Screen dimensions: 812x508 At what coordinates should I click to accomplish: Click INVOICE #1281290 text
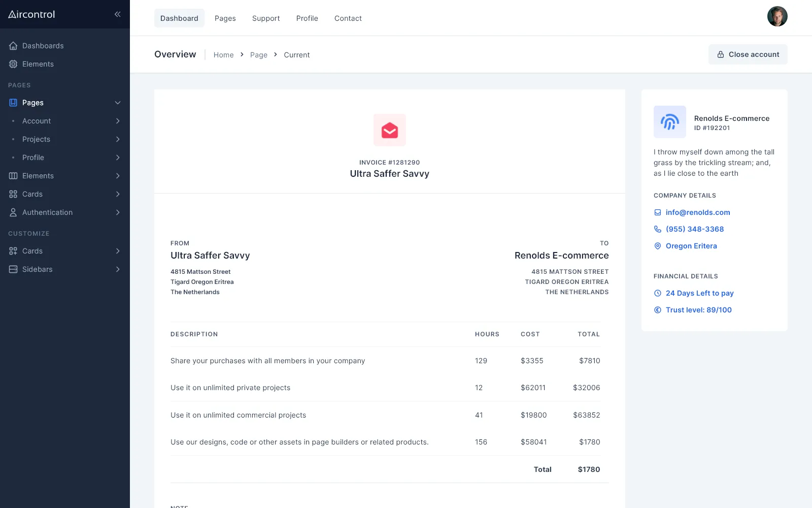tap(390, 163)
